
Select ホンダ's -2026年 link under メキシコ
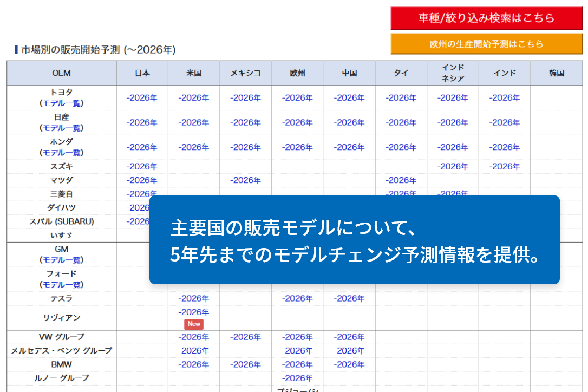[245, 147]
